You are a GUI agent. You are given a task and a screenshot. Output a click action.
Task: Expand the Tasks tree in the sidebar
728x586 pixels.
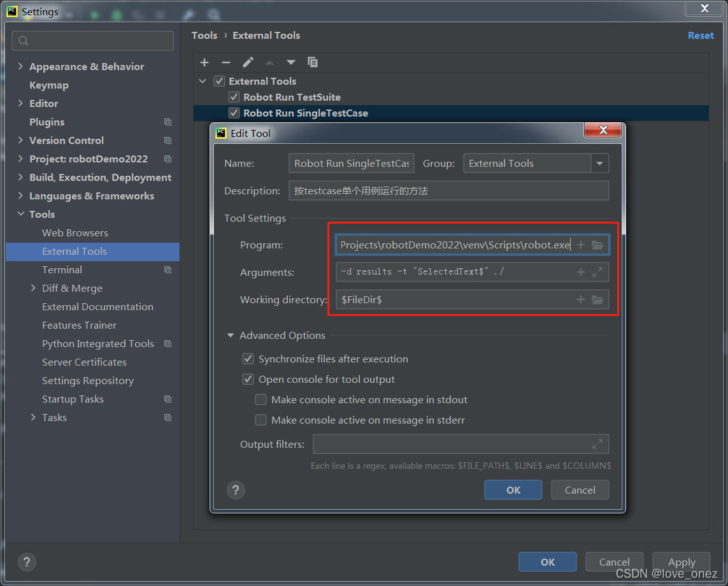click(33, 417)
